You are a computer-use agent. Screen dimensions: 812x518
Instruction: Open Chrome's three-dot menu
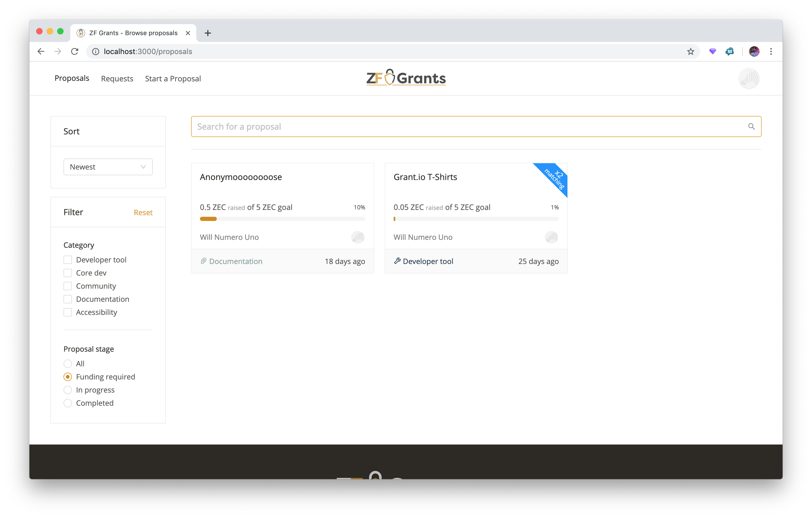[x=771, y=51]
